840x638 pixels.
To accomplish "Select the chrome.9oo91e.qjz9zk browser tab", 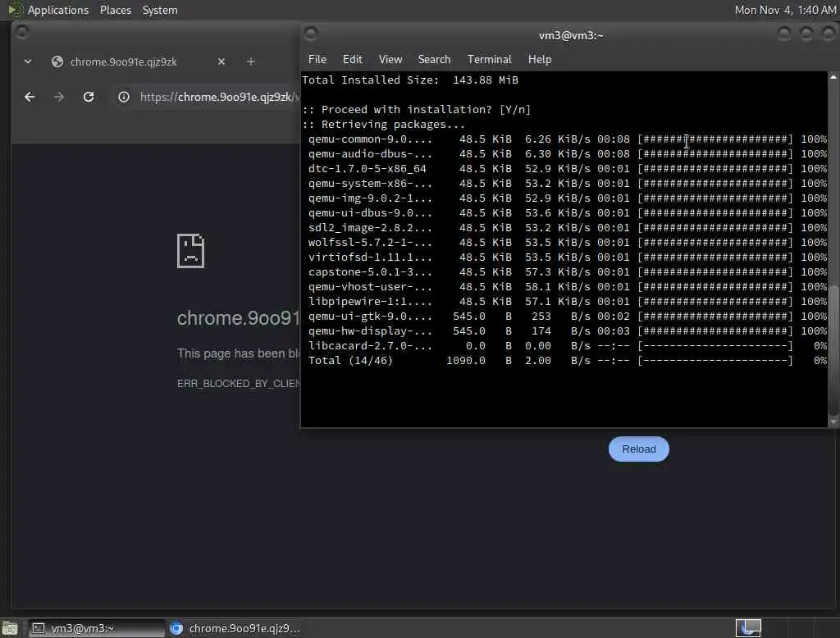I will click(x=138, y=62).
